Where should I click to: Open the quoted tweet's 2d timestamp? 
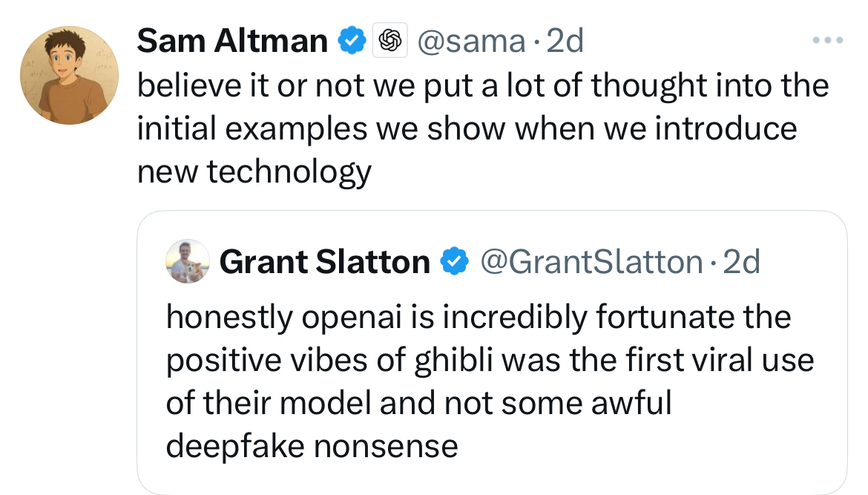(x=742, y=262)
